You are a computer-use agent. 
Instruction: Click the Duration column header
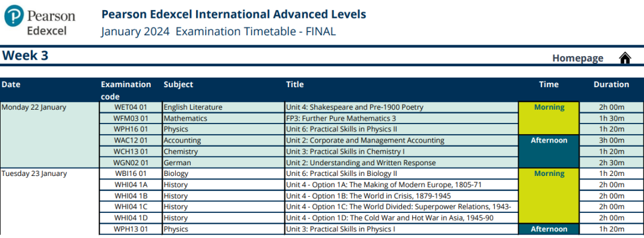click(611, 85)
